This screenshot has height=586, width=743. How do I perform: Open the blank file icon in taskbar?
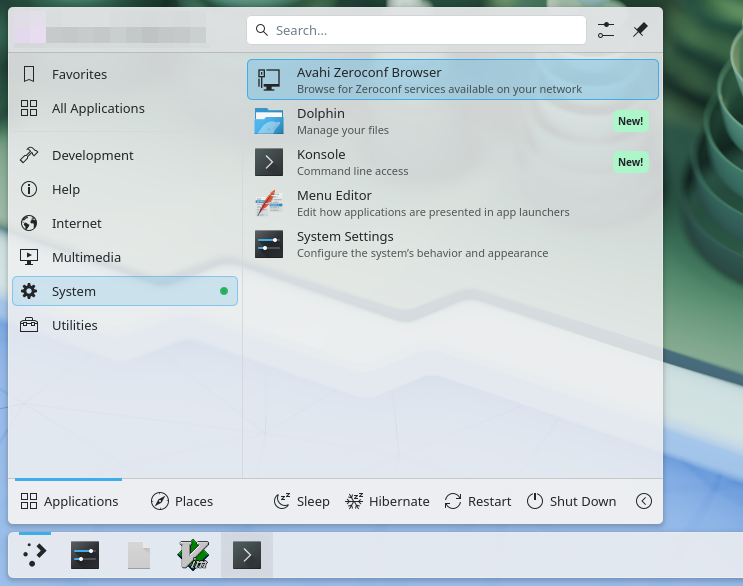pos(139,555)
